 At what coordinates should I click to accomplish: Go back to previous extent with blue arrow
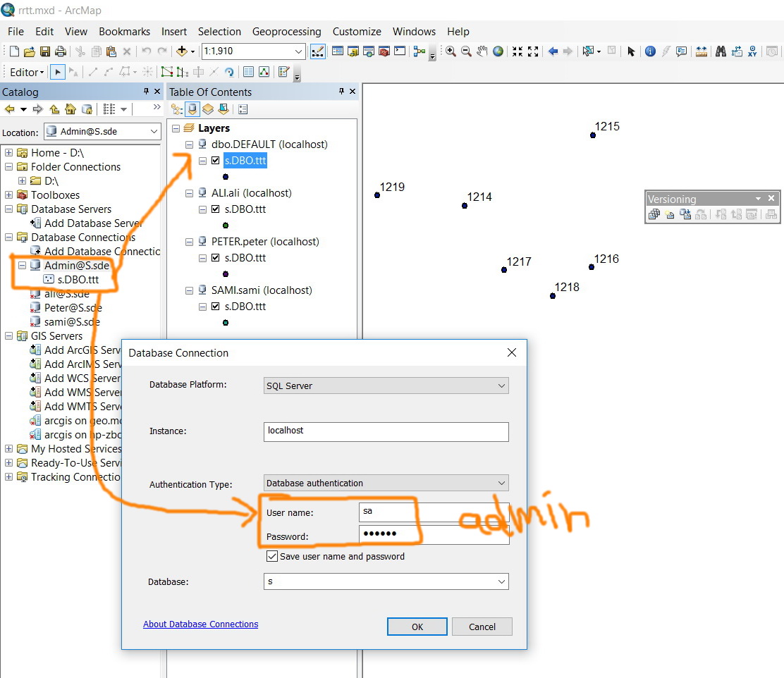(x=553, y=51)
